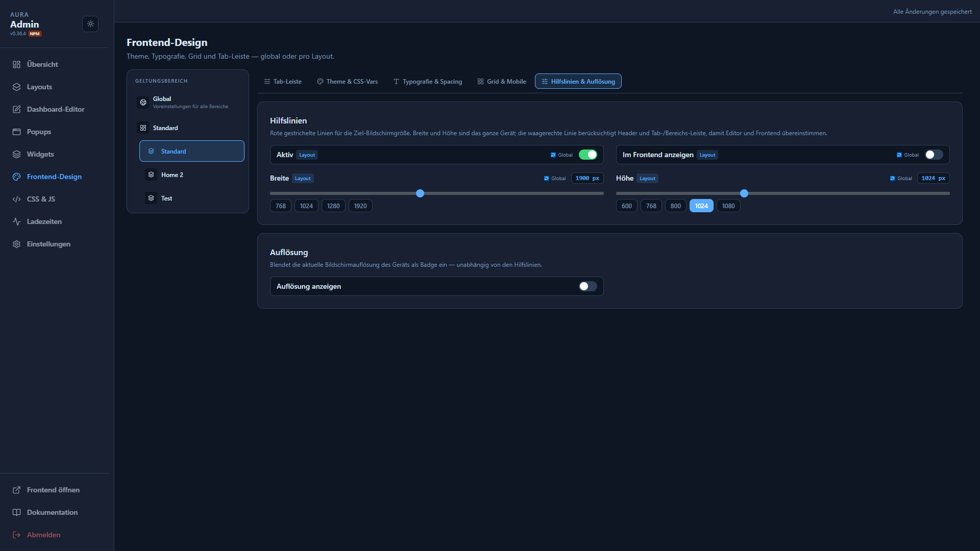980x551 pixels.
Task: Switch to Theme & CSS-Vars tab
Action: coord(348,82)
